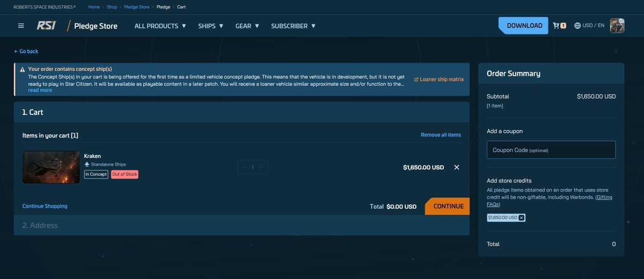Screen dimensions: 644x279
Task: Go to Shop breadcrumb
Action: (x=112, y=7)
